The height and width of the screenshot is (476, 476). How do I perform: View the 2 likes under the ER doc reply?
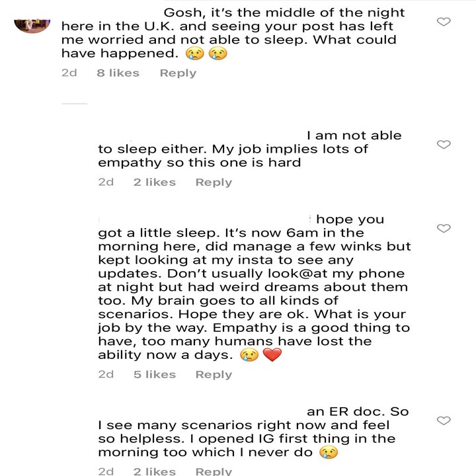(154, 471)
